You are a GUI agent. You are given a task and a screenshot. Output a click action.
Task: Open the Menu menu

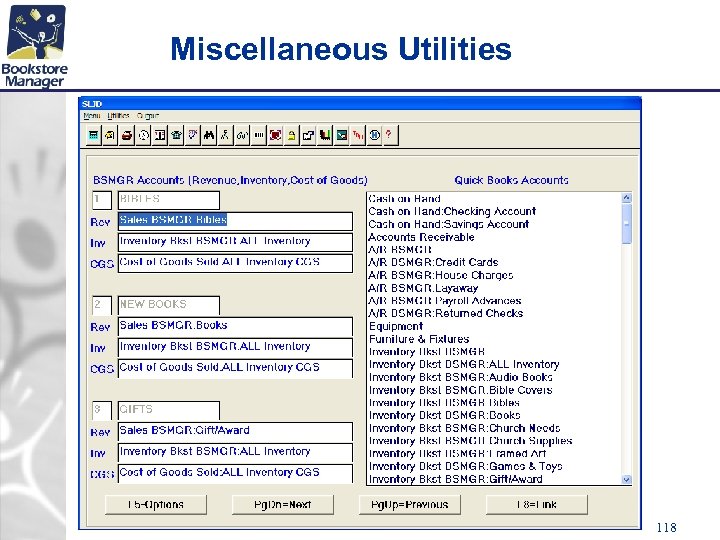[92, 116]
